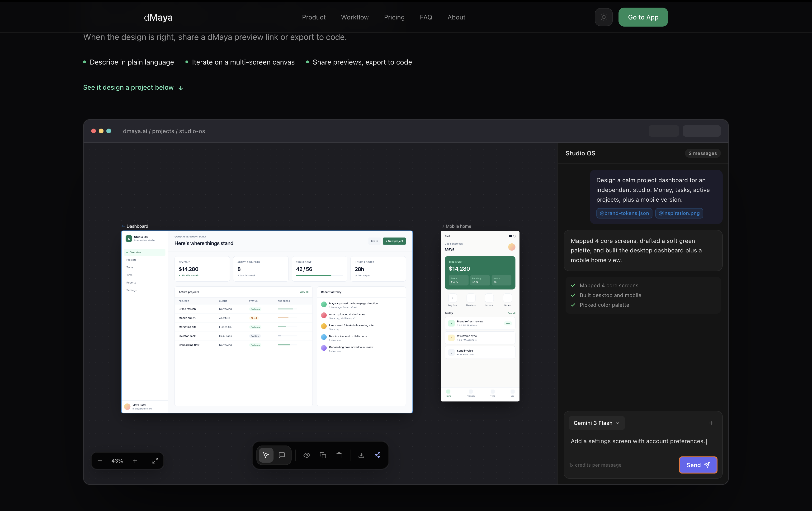Viewport: 812px width, 511px height.
Task: Select Time in dashboard sidebar
Action: tap(145, 275)
